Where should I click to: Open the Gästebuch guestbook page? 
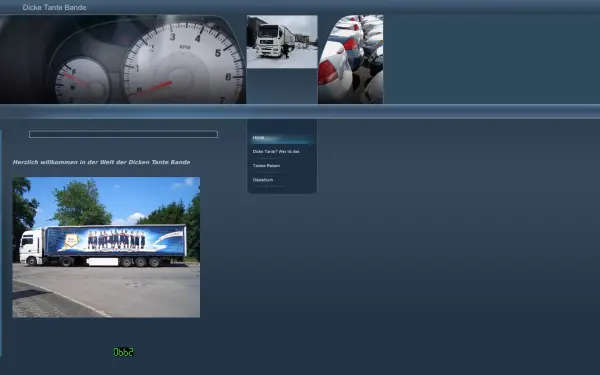coord(263,180)
